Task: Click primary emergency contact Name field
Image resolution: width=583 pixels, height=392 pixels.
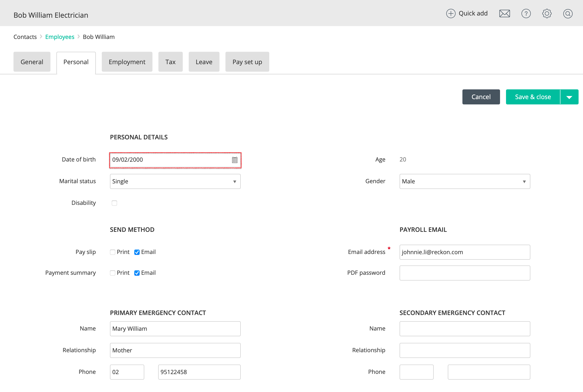Action: [x=175, y=329]
